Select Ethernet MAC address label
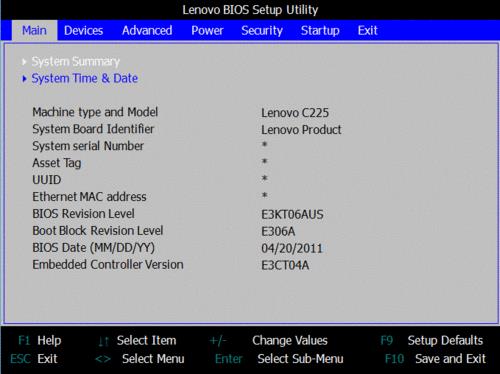Viewport: 500px width, 374px height. pyautogui.click(x=89, y=197)
